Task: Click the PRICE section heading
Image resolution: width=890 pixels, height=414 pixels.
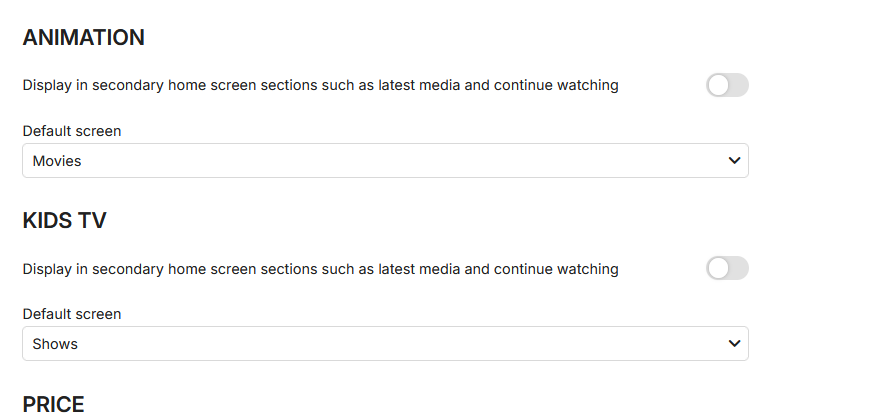Action: [53, 404]
